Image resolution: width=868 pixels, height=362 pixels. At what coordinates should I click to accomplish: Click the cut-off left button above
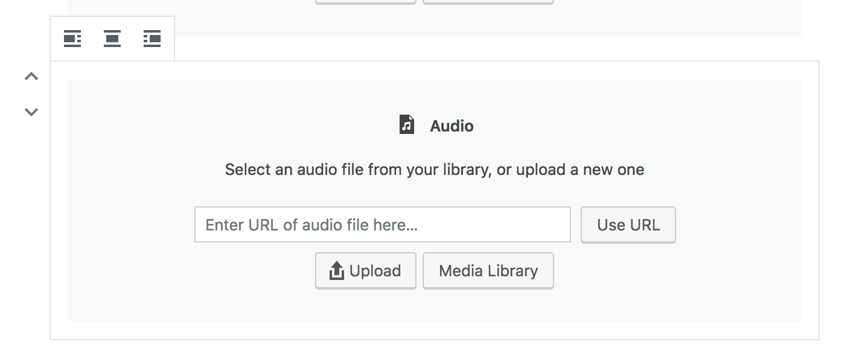coord(366,2)
